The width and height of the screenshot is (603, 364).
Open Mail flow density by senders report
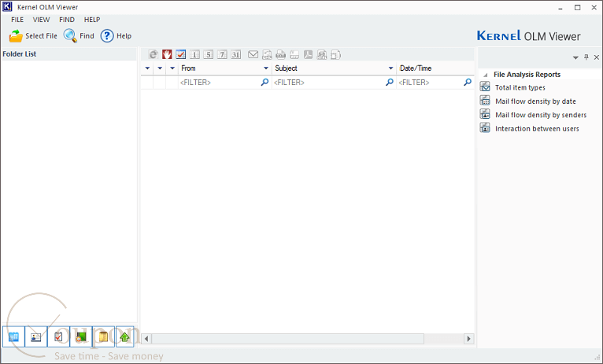541,115
